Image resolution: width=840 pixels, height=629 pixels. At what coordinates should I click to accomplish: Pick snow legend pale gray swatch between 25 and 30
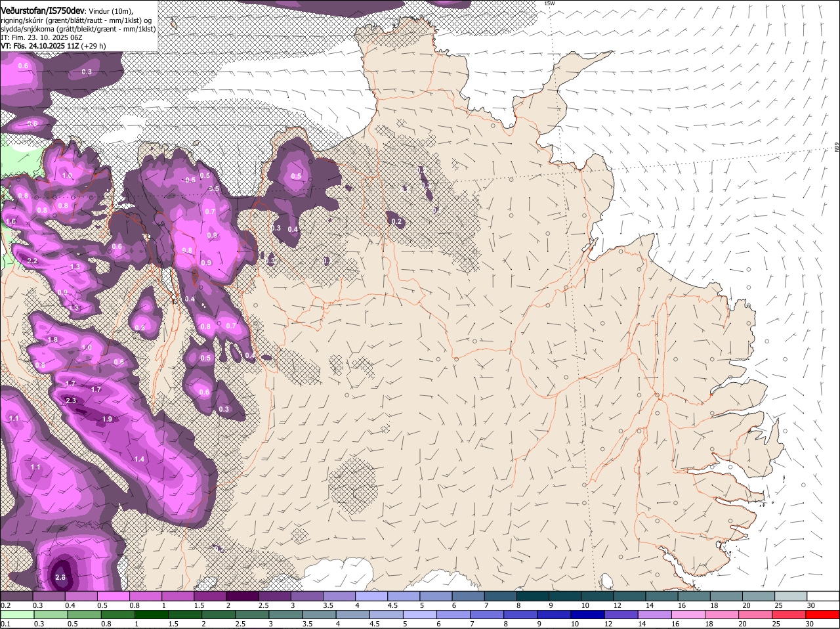791,596
